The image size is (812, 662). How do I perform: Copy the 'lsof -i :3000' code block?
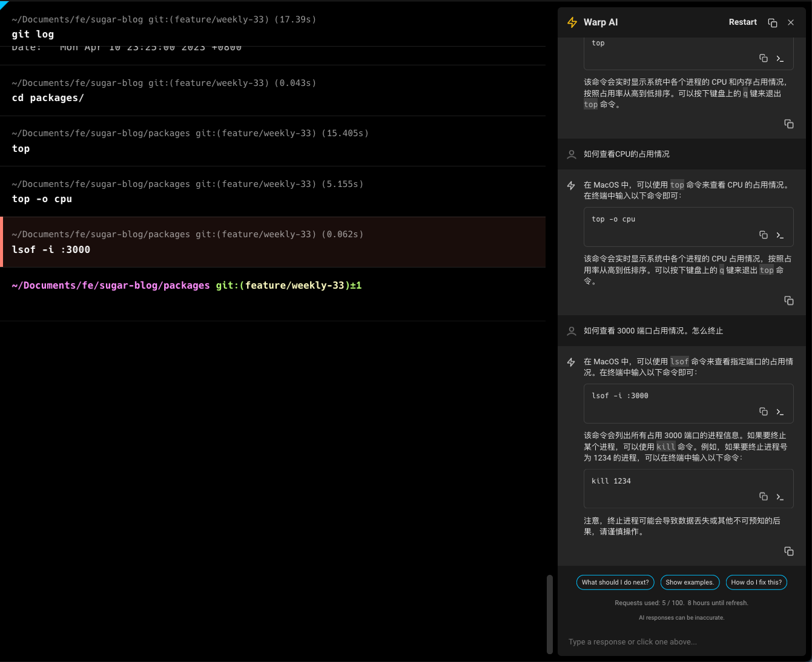(764, 411)
